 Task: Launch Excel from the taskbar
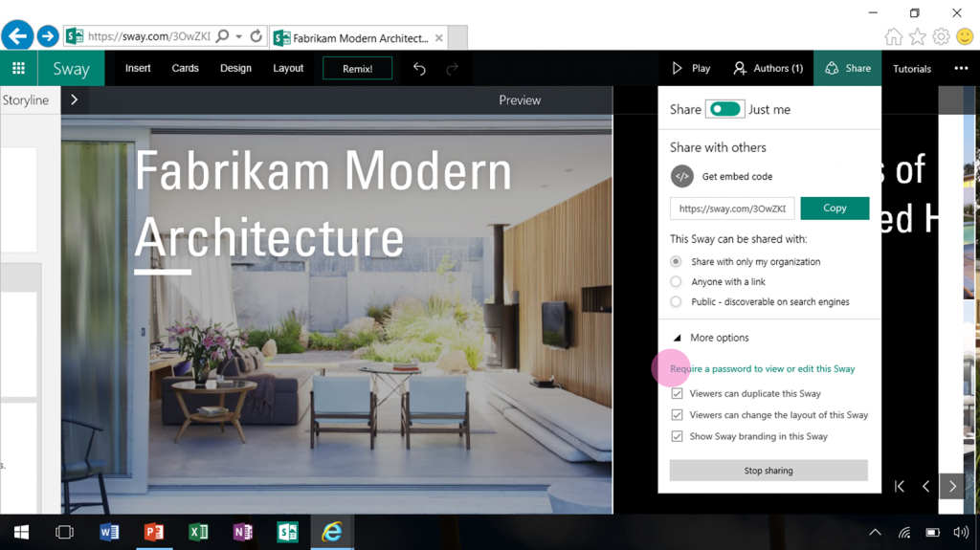coord(199,532)
